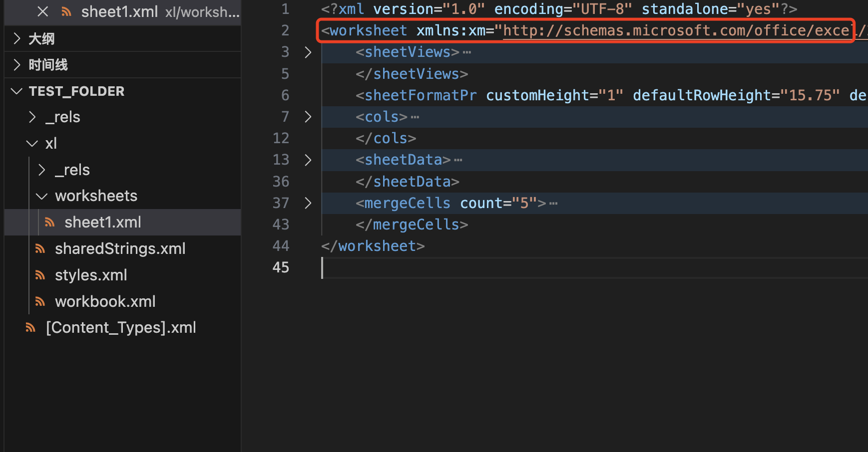Click line number 45 in gutter
Screen dimensions: 868x452
pyautogui.click(x=281, y=267)
